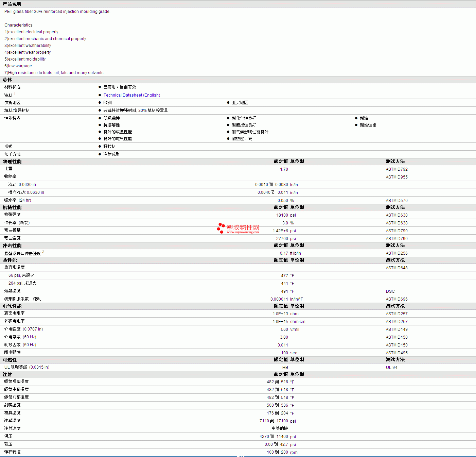The height and width of the screenshot is (457, 476).
Task: Click the 测试方法 column header in 物理性能
Action: (395, 162)
